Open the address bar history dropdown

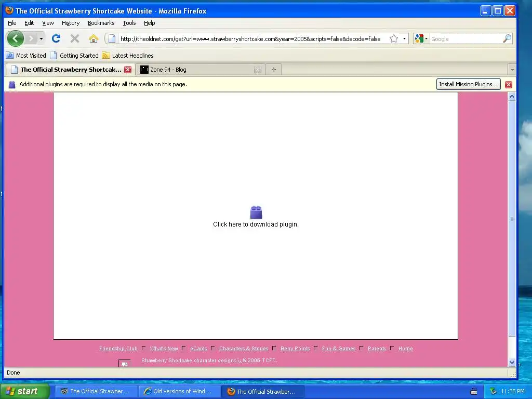[404, 38]
